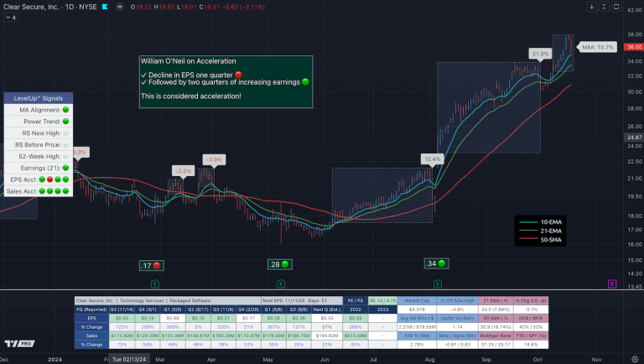Click the cyan 10-EMA legend line swatch

pos(529,222)
